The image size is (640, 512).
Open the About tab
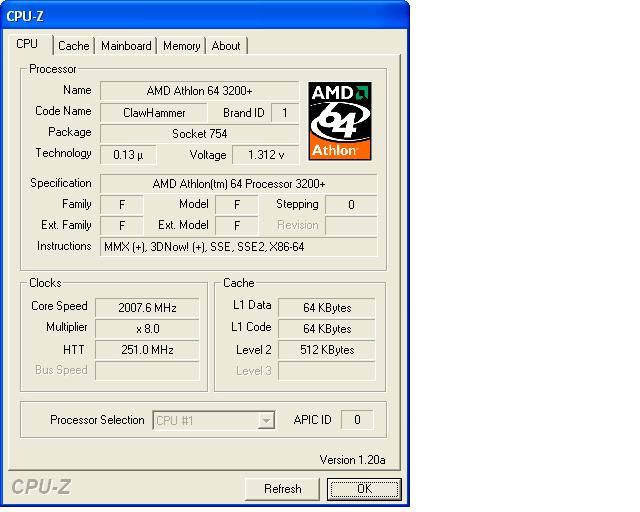click(x=226, y=46)
